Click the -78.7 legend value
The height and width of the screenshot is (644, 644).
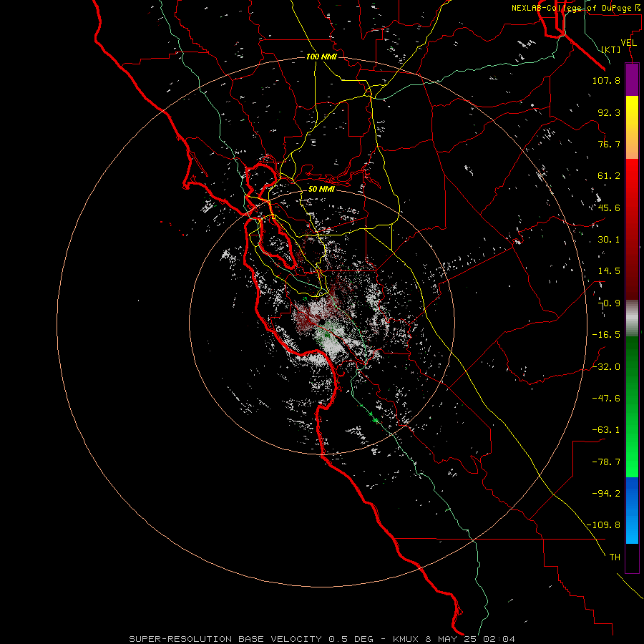pos(606,462)
